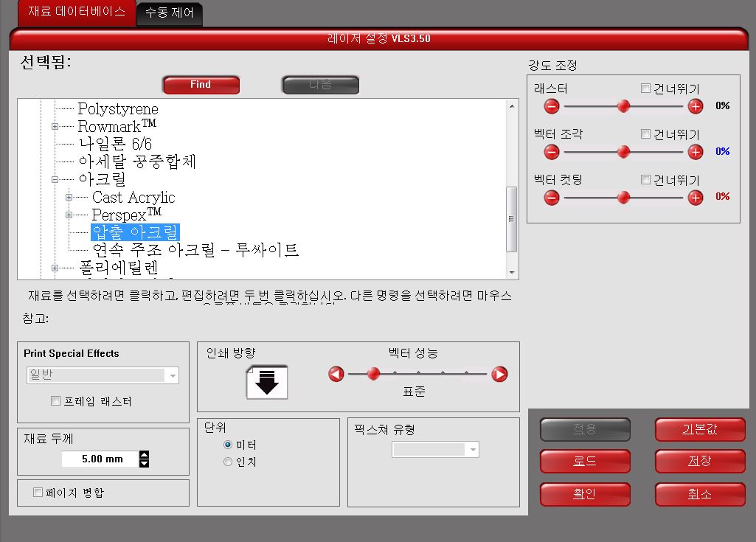Click the print direction arrow icon
Image resolution: width=756 pixels, height=542 pixels.
point(267,382)
